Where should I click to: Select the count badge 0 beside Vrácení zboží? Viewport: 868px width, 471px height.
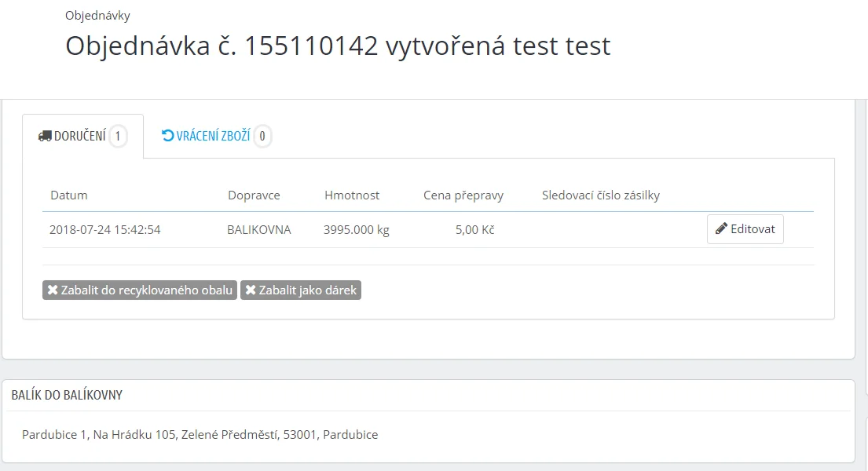[262, 137]
